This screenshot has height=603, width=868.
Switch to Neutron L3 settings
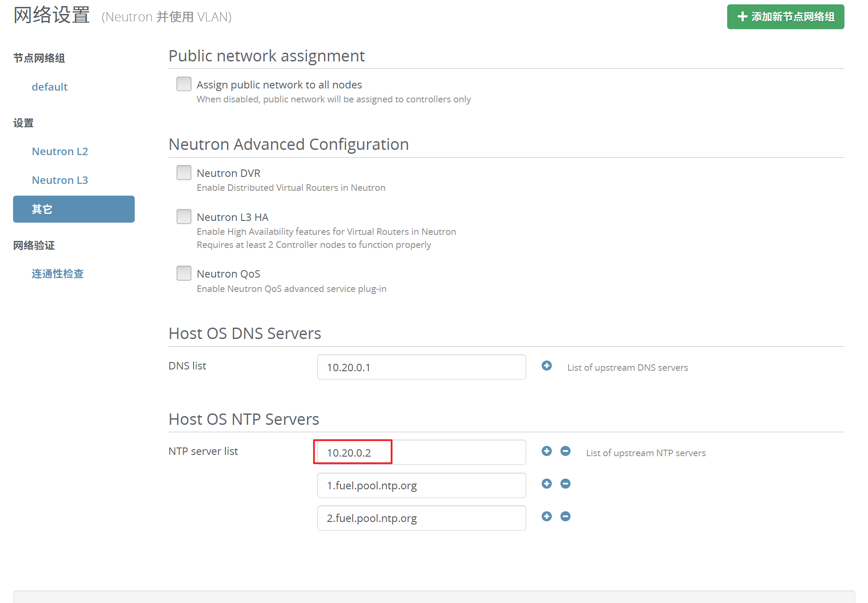pos(60,180)
